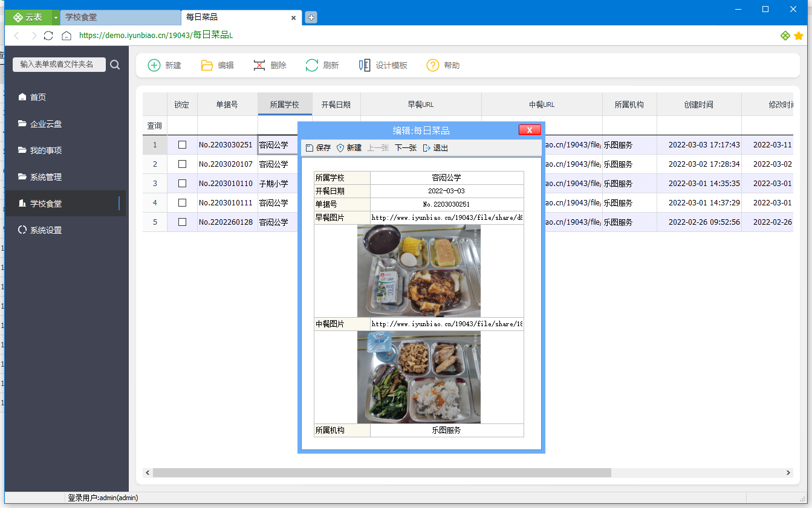Click the 删除 toolbar button
The image size is (812, 508).
tap(270, 65)
